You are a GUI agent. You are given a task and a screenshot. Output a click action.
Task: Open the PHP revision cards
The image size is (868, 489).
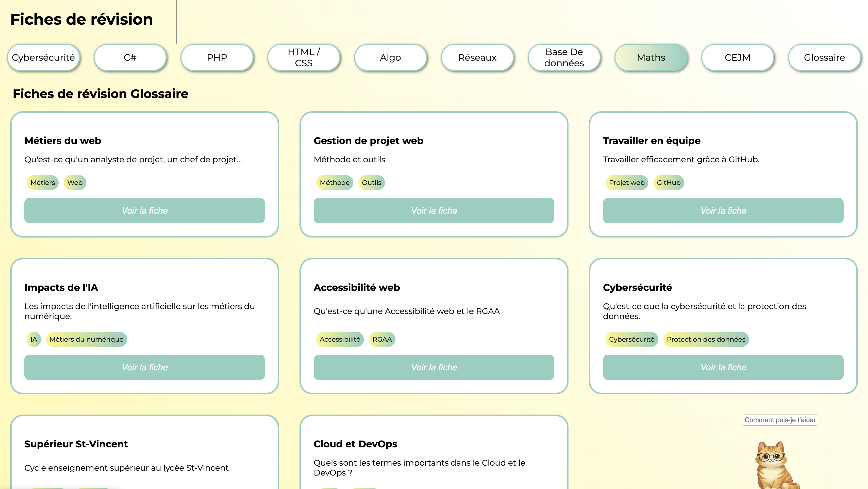tap(217, 57)
